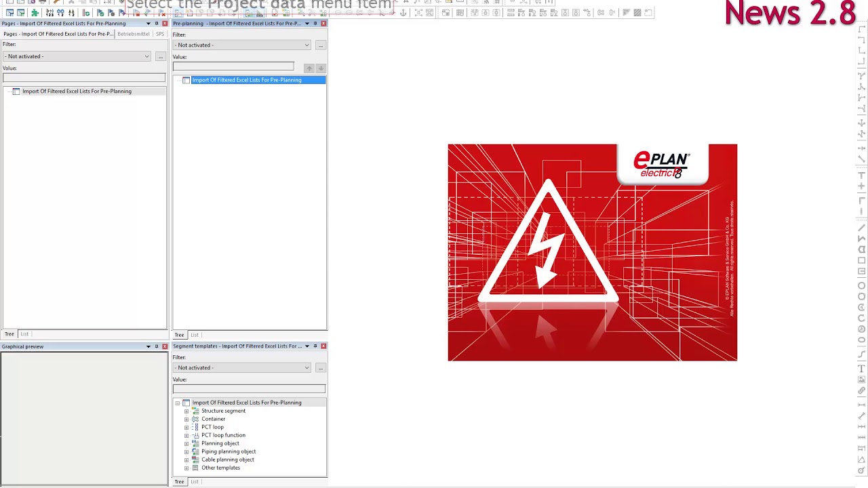Select the Other templates tree item

(220, 468)
